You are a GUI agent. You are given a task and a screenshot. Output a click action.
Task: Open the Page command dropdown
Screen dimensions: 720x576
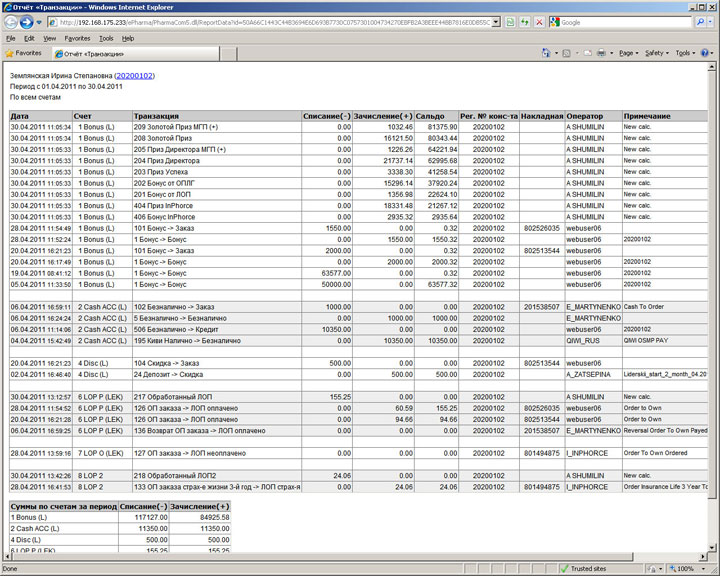[x=629, y=53]
